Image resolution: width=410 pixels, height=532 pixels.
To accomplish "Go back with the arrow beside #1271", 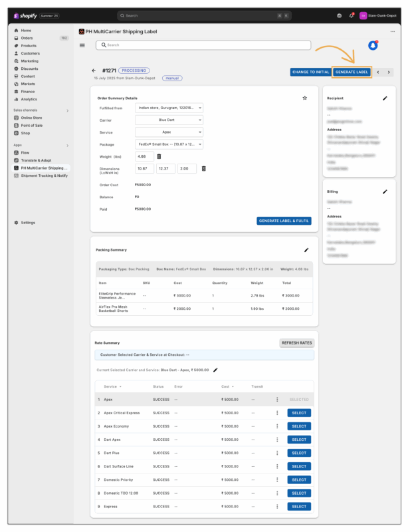I will 94,70.
